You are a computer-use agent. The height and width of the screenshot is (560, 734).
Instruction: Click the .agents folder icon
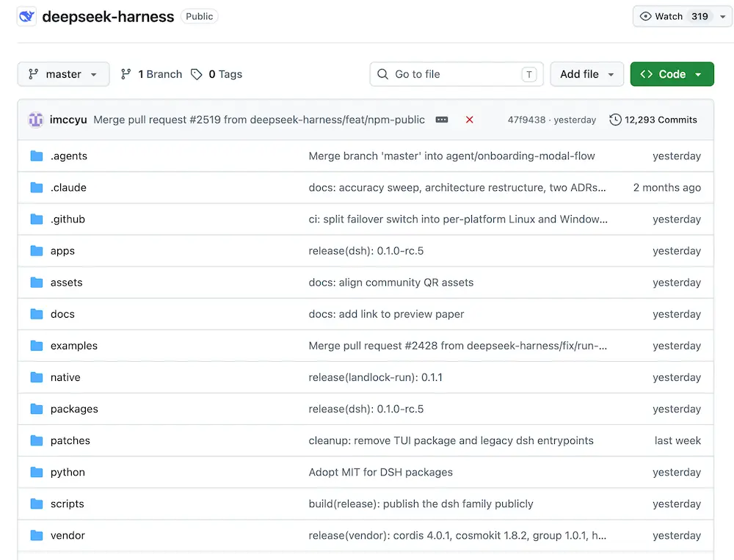[37, 156]
